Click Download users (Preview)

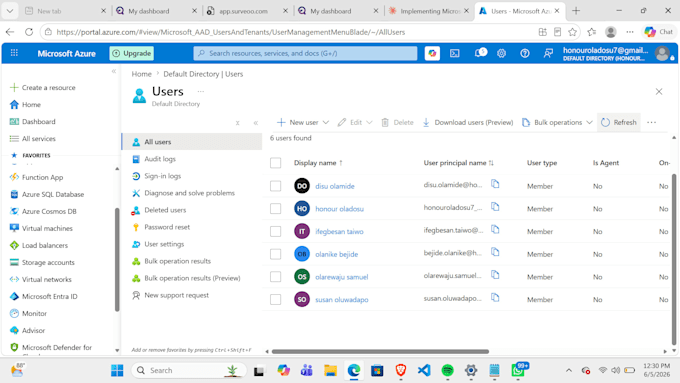point(468,122)
